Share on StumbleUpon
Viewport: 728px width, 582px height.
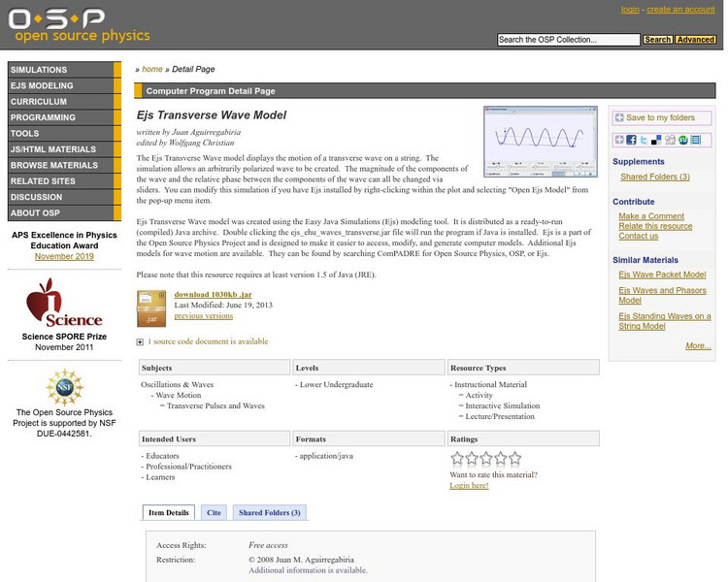pos(683,140)
